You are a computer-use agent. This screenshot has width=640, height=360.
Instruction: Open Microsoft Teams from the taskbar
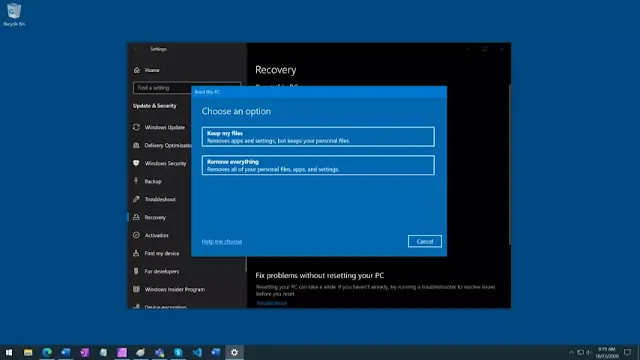pyautogui.click(x=159, y=352)
